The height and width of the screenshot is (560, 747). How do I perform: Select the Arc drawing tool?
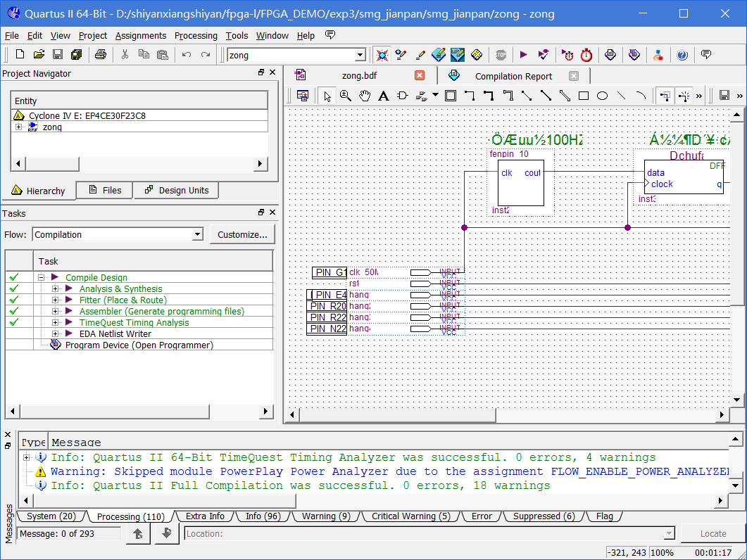tap(641, 96)
